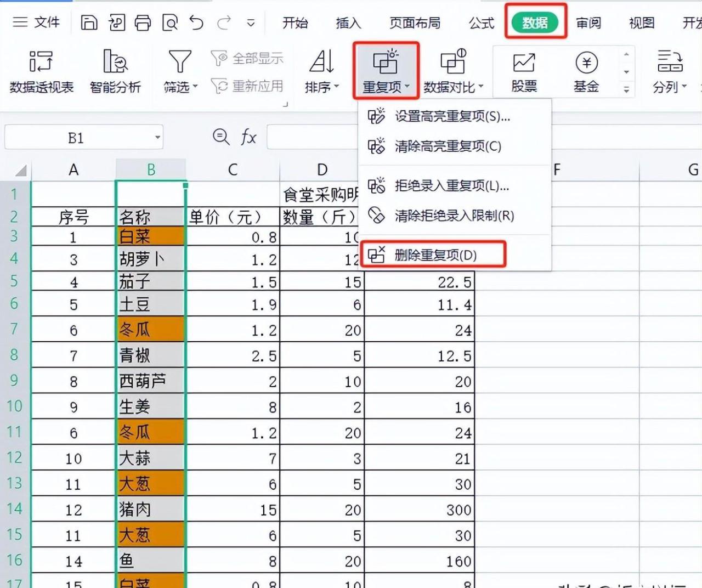
Task: Expand the 筛选 dropdown arrow
Action: pyautogui.click(x=195, y=87)
